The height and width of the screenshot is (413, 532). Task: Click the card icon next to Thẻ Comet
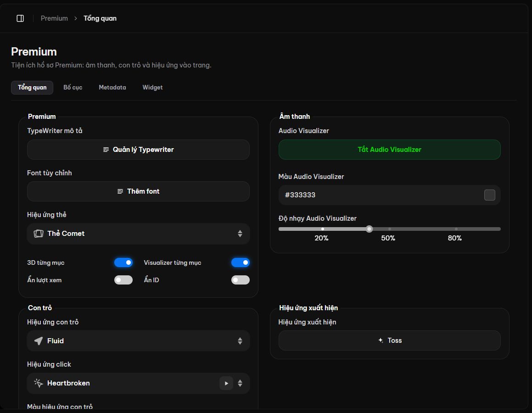[39, 234]
